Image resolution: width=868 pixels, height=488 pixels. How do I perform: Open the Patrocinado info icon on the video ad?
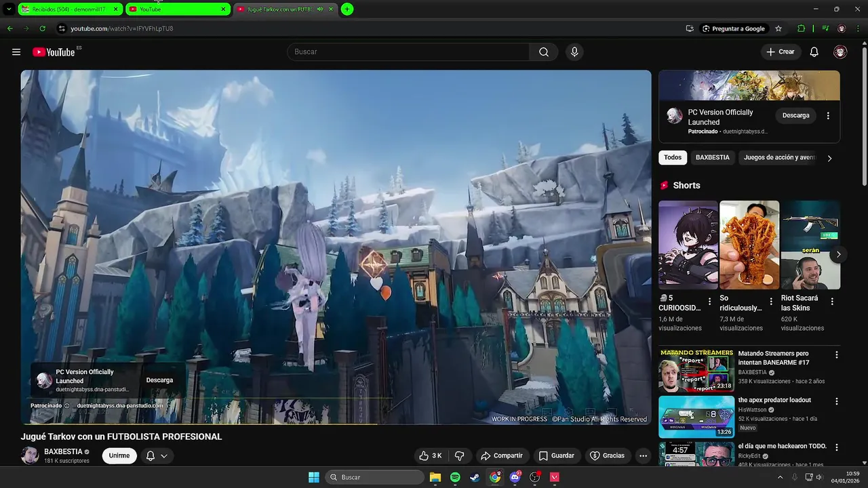point(66,406)
